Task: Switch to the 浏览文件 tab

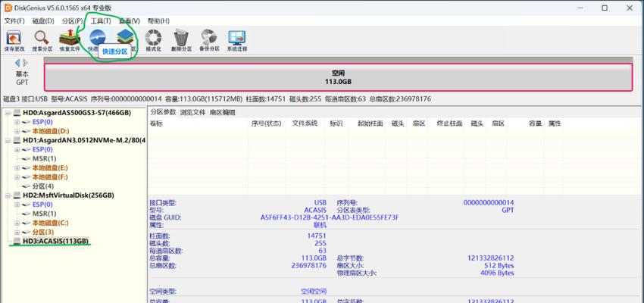Action: (x=192, y=112)
